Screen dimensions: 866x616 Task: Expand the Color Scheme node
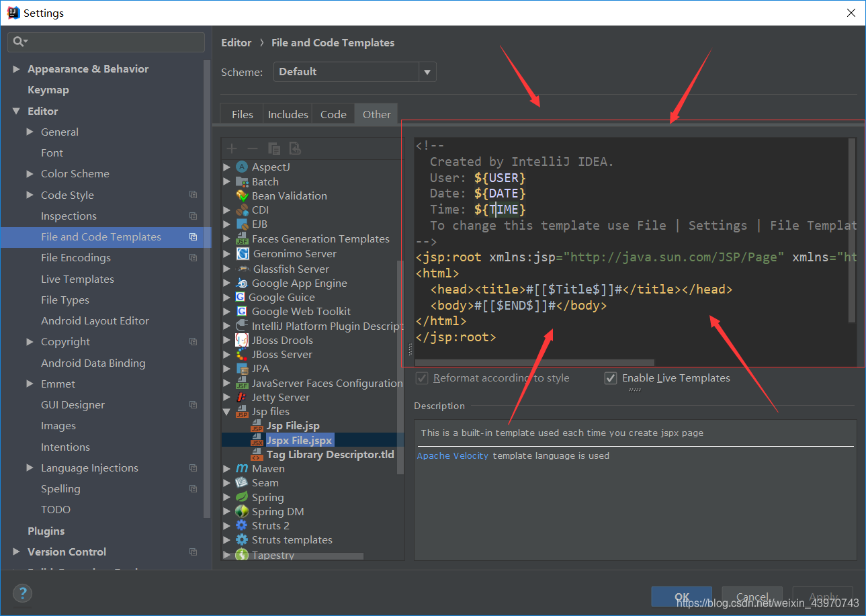pyautogui.click(x=30, y=174)
